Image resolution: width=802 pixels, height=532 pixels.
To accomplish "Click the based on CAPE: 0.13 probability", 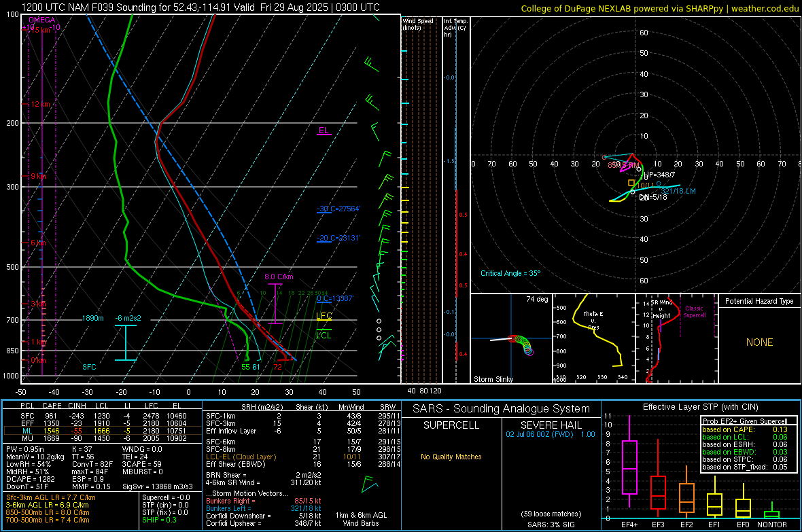I will click(x=745, y=429).
